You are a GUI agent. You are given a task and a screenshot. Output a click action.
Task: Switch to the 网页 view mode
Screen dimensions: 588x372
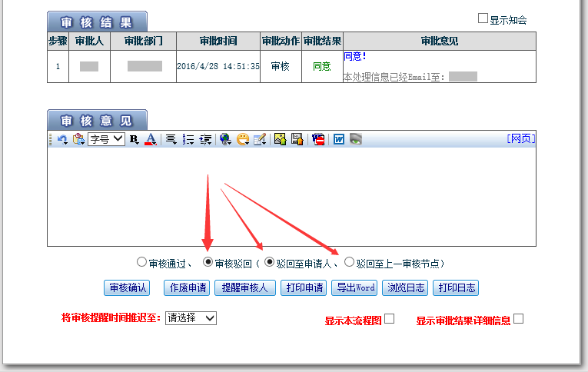[521, 138]
